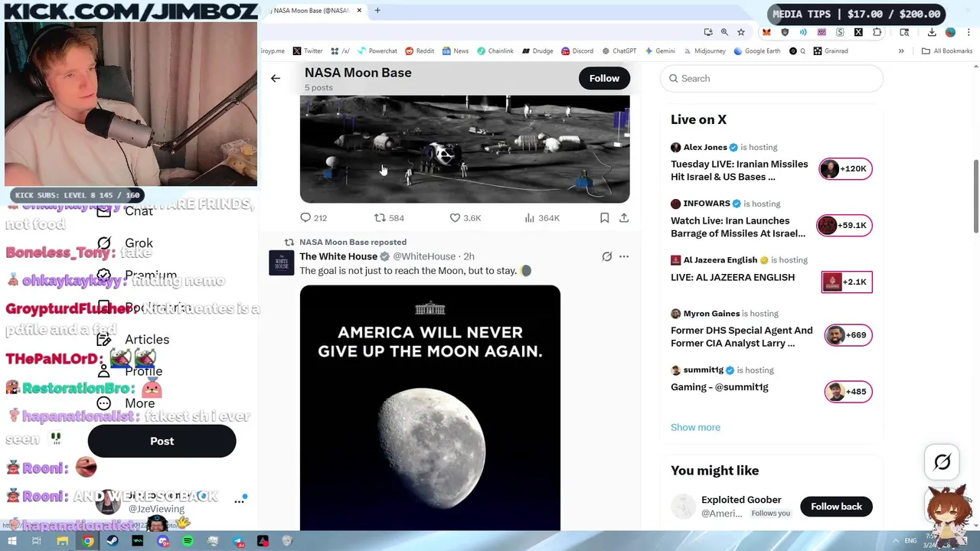Open the zoom magnifier icon in address bar
980x551 pixels.
click(x=724, y=32)
